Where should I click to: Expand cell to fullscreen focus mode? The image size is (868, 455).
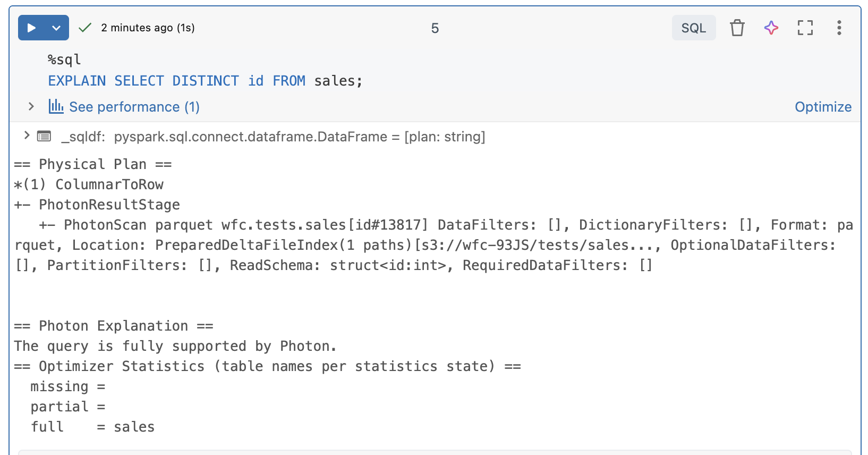[x=805, y=28]
